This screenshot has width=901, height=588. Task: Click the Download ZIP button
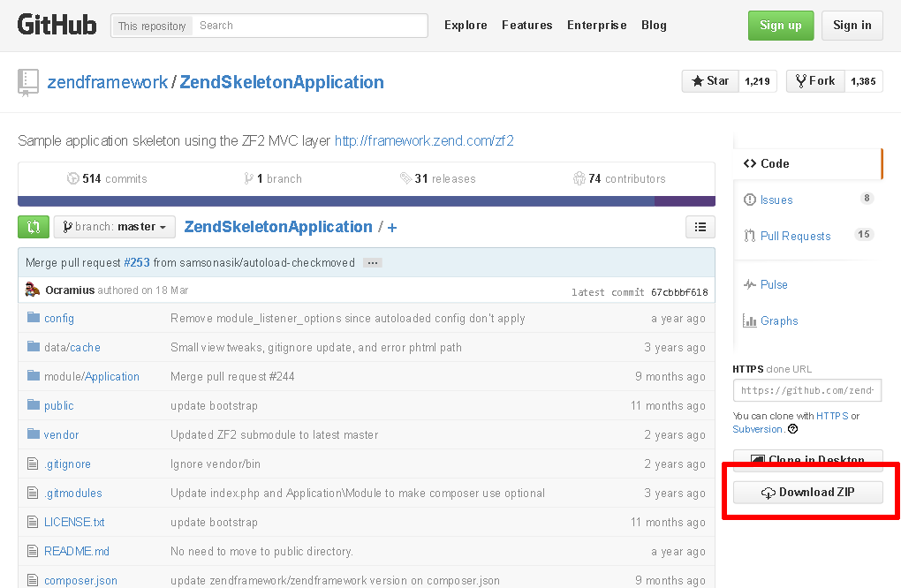(x=807, y=492)
